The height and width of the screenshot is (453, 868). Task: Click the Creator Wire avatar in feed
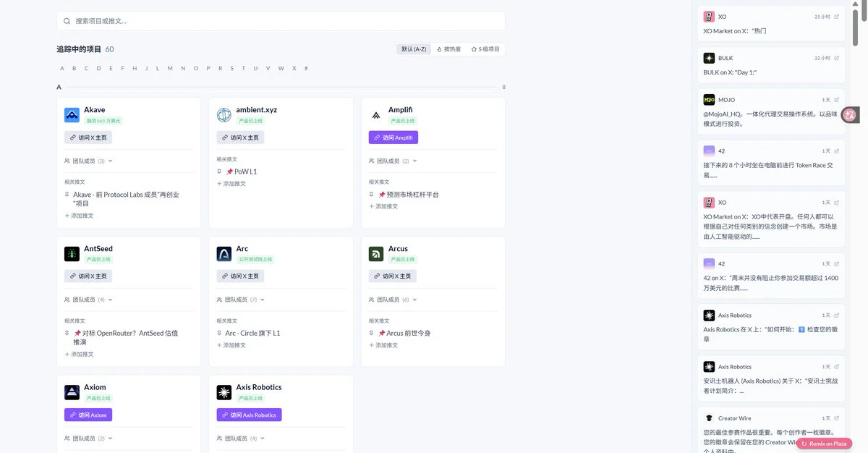tap(709, 418)
